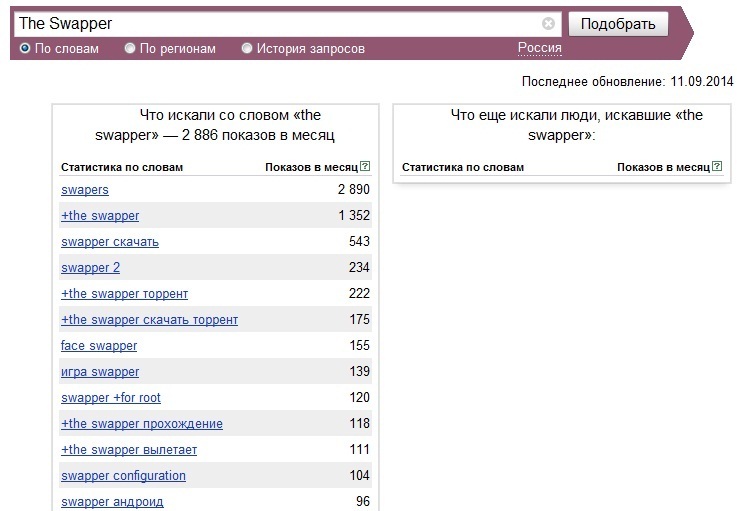
Task: Click the value 2 890 for swapers
Action: (x=354, y=189)
